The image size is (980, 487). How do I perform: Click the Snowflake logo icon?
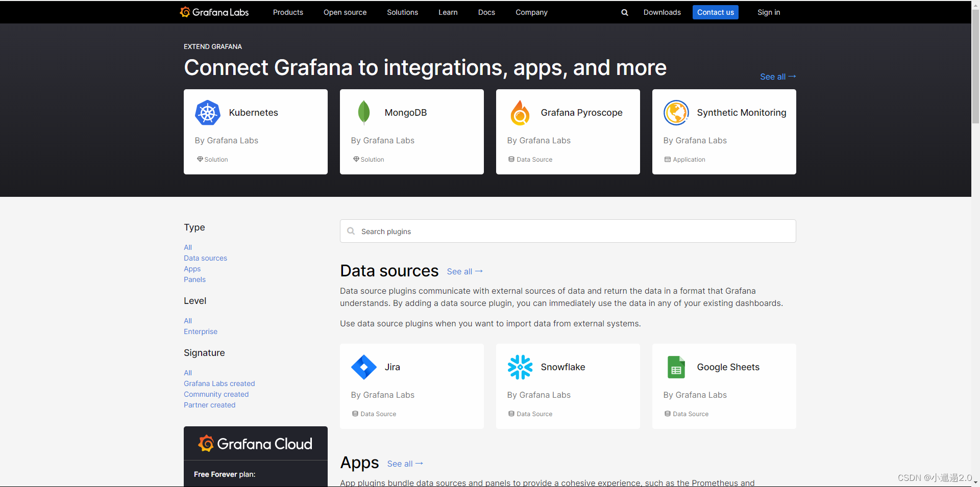[x=520, y=367]
